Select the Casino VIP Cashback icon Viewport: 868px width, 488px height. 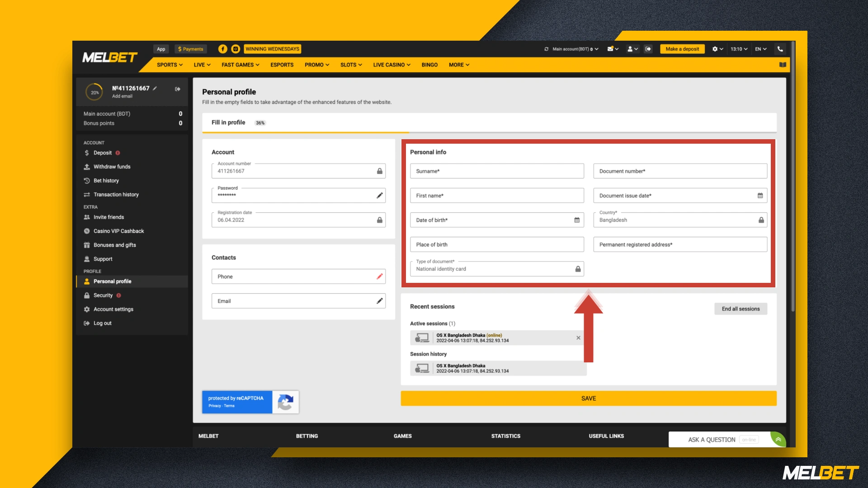pos(87,231)
